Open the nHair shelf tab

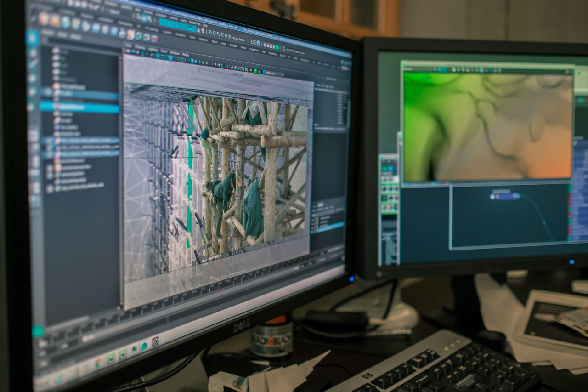pos(224,44)
